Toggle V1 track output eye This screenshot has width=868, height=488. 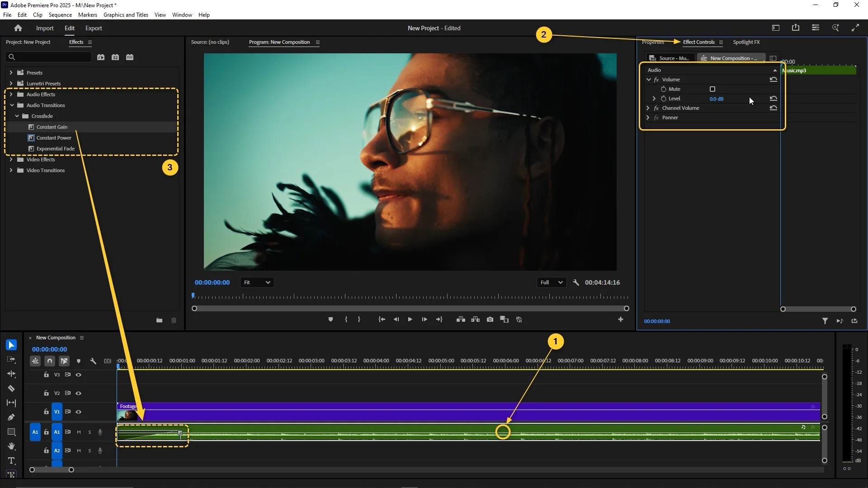(79, 412)
